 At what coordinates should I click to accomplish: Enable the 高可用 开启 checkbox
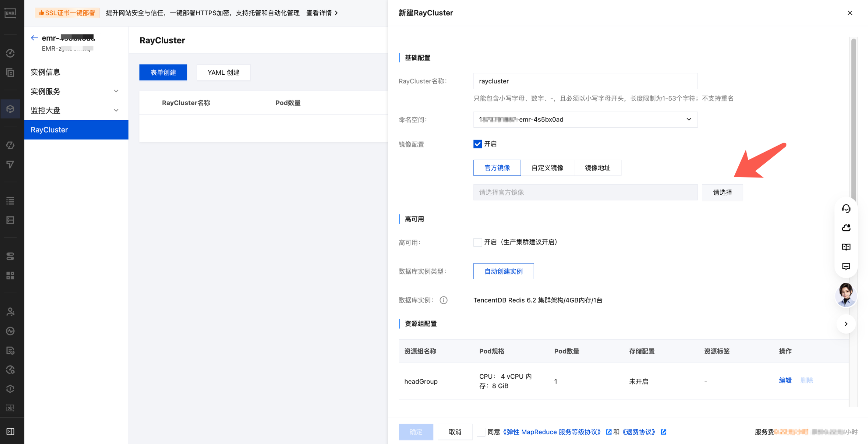click(x=478, y=242)
